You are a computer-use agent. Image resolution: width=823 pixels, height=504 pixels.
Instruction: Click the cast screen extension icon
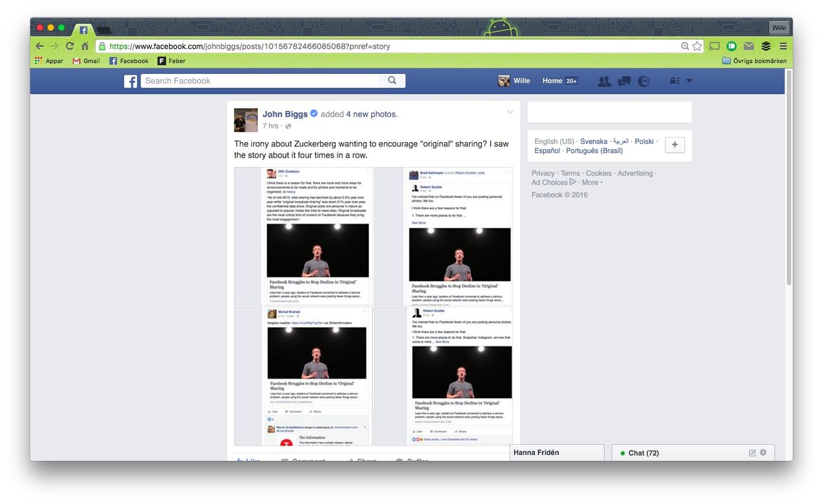pyautogui.click(x=714, y=46)
